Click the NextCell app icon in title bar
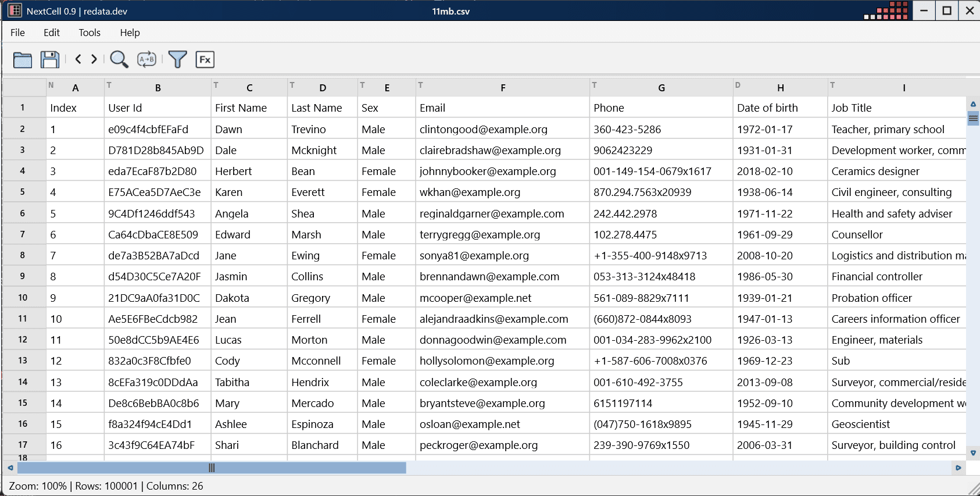This screenshot has height=496, width=980. tap(15, 10)
